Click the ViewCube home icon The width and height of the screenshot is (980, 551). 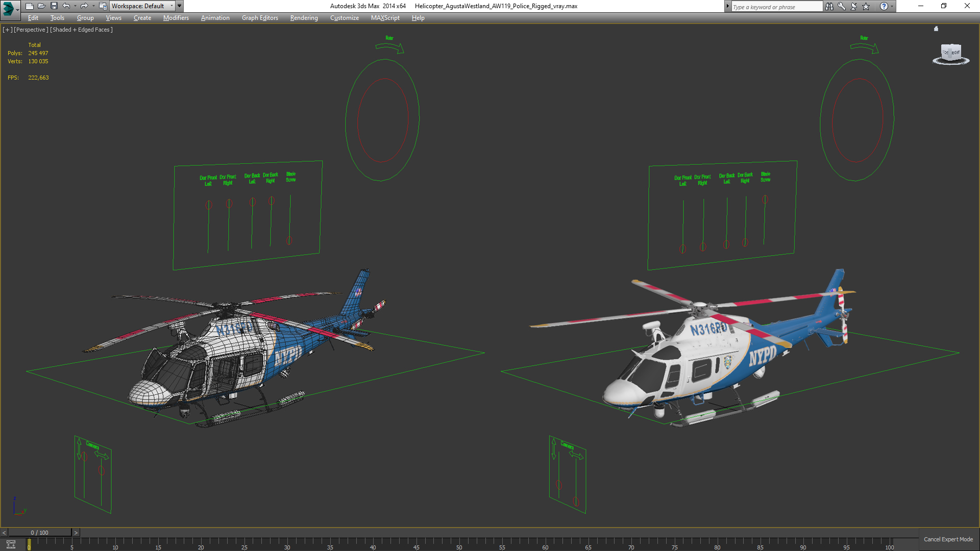click(x=936, y=29)
